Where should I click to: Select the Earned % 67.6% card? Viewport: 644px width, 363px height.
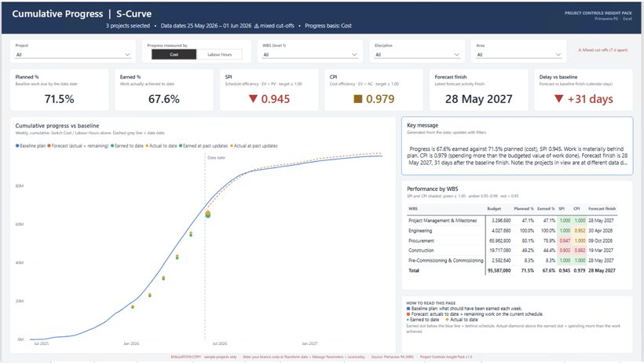click(164, 90)
